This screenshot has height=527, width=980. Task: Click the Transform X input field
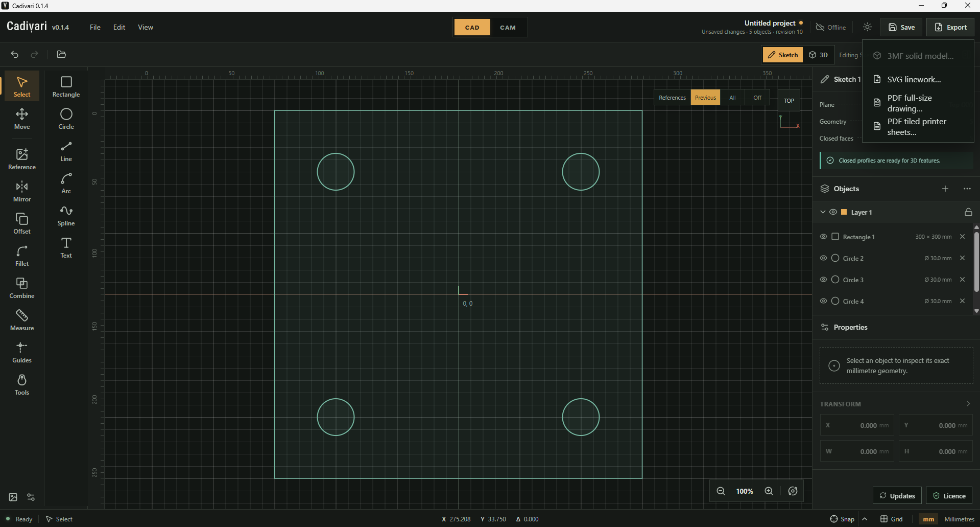click(x=857, y=425)
